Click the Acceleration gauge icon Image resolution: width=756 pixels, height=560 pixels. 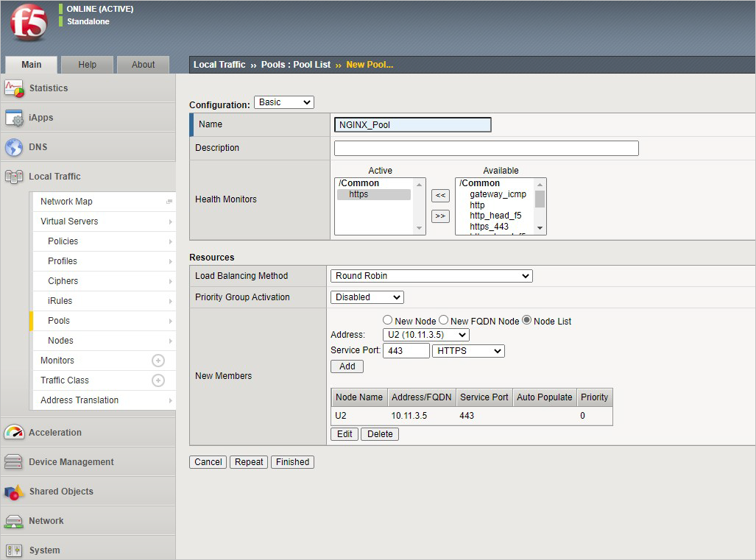click(x=14, y=433)
